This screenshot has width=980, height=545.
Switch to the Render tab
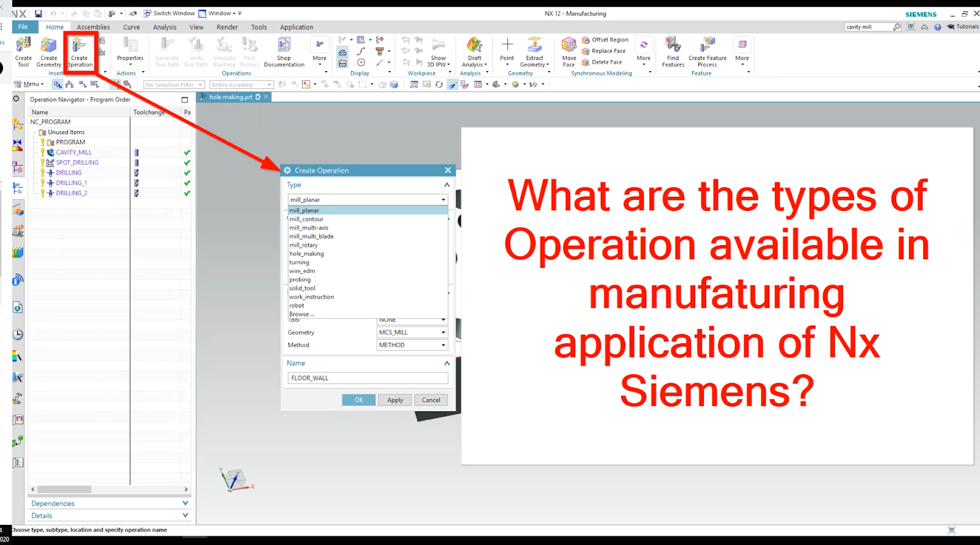pos(227,27)
